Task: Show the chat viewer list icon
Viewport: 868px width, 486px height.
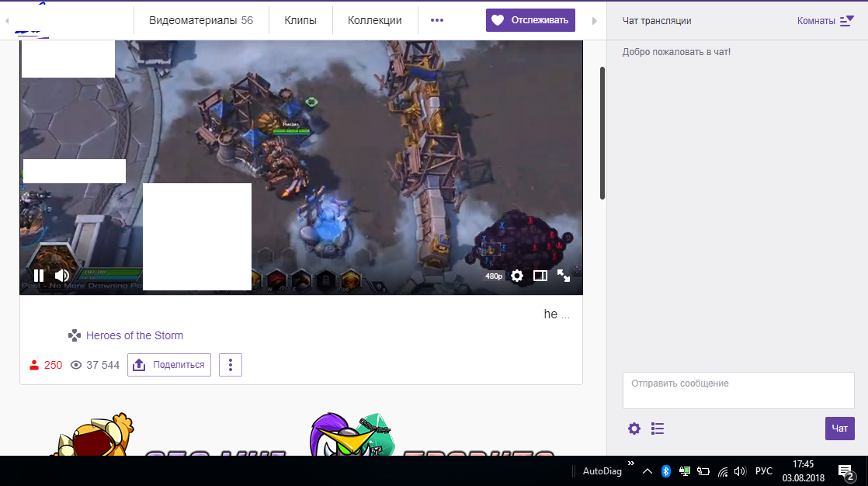Action: (658, 429)
